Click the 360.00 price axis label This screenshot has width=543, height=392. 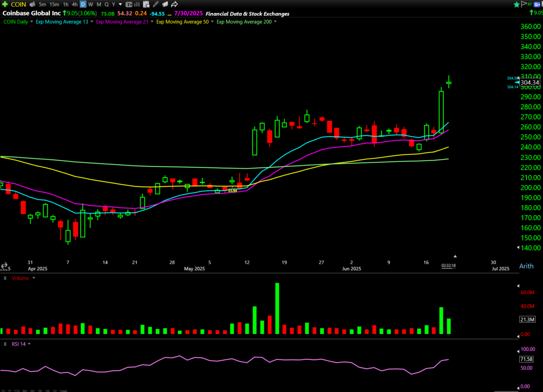(x=530, y=26)
